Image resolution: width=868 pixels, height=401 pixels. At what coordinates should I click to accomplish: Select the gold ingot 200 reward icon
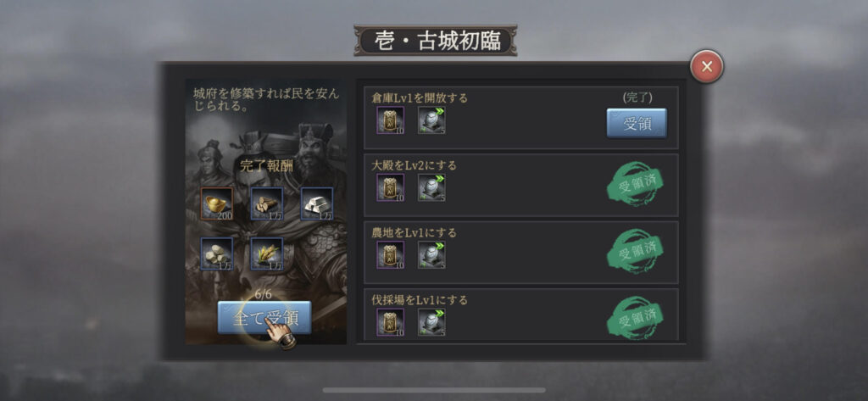[217, 203]
